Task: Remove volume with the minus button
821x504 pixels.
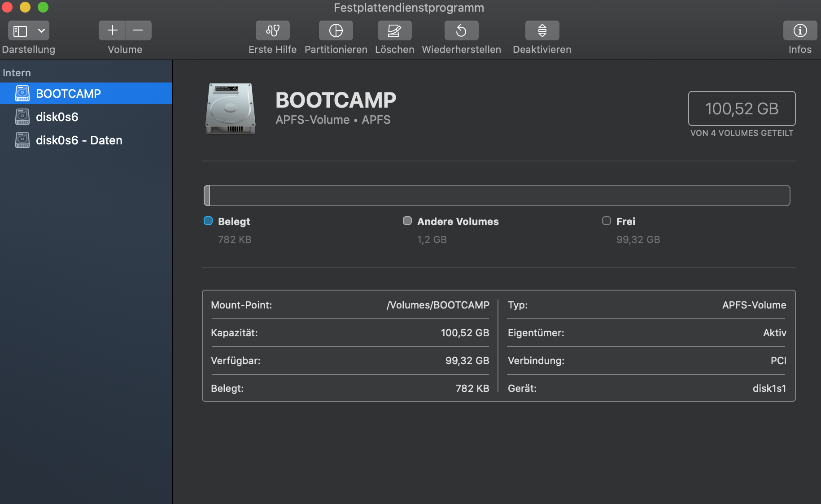Action: pos(138,30)
